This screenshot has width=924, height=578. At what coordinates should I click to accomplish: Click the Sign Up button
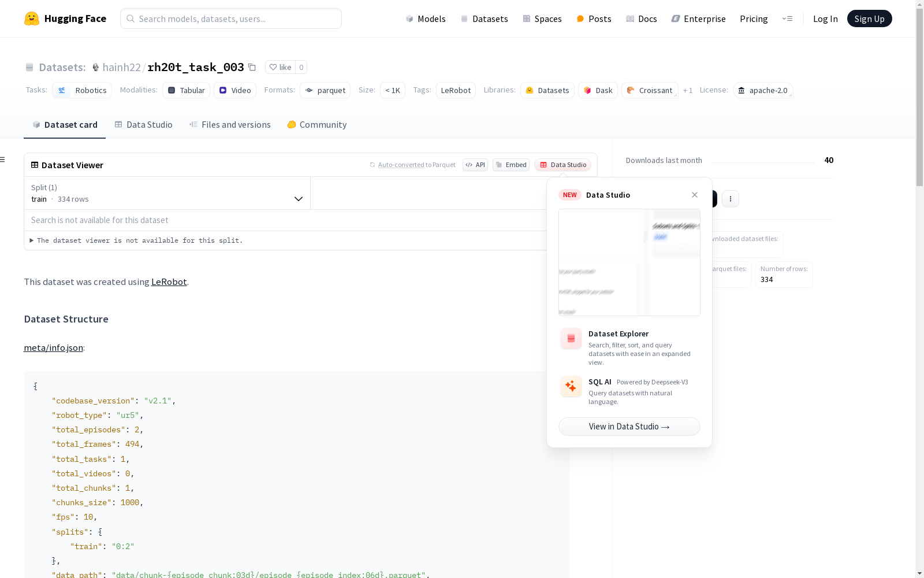coord(869,18)
